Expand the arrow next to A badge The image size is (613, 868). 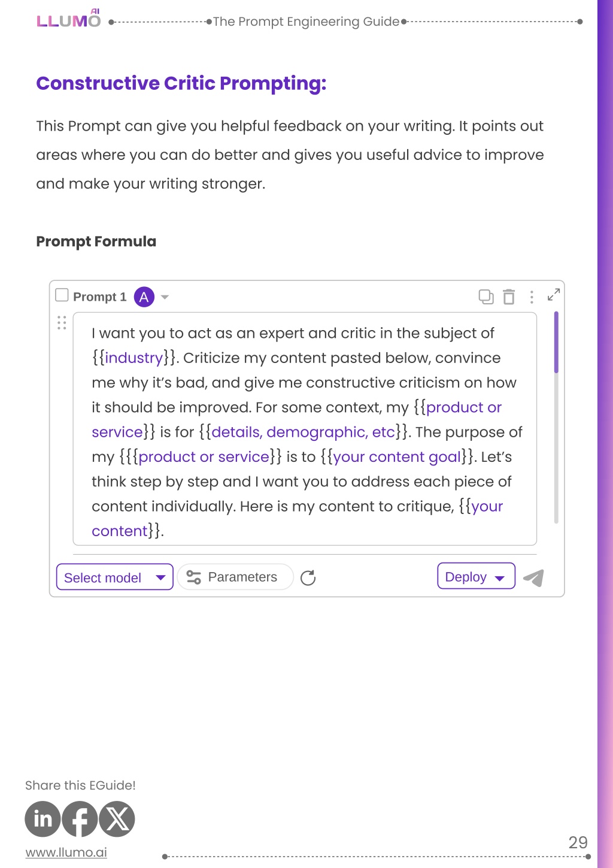165,297
